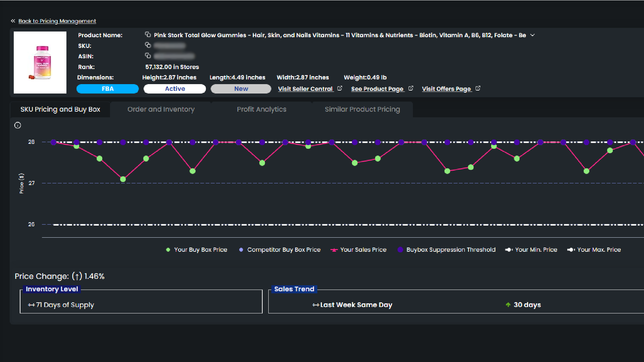Open the Profit Analytics tab
This screenshot has width=644, height=362.
click(x=261, y=109)
